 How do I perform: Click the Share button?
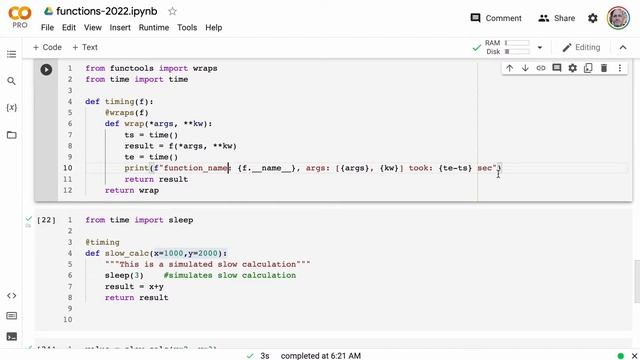(x=556, y=18)
